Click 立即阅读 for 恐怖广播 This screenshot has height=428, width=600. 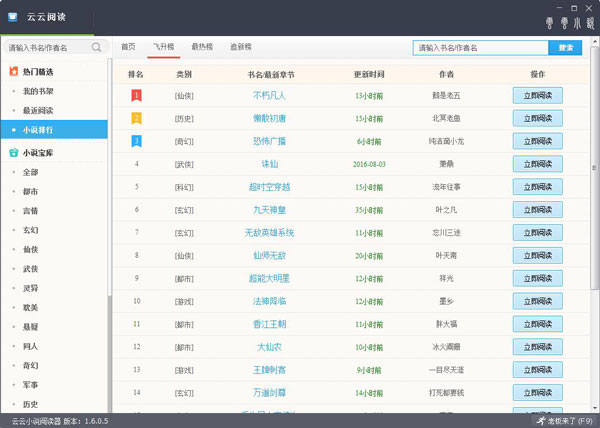point(538,141)
